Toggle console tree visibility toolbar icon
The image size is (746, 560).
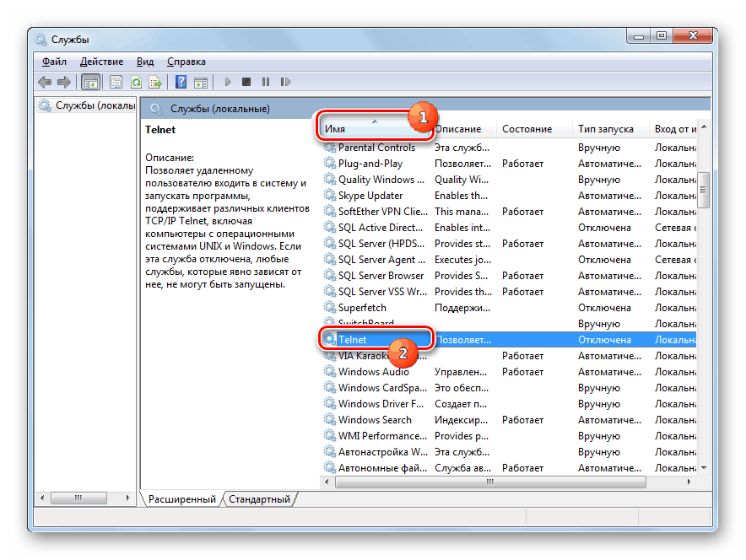(90, 82)
